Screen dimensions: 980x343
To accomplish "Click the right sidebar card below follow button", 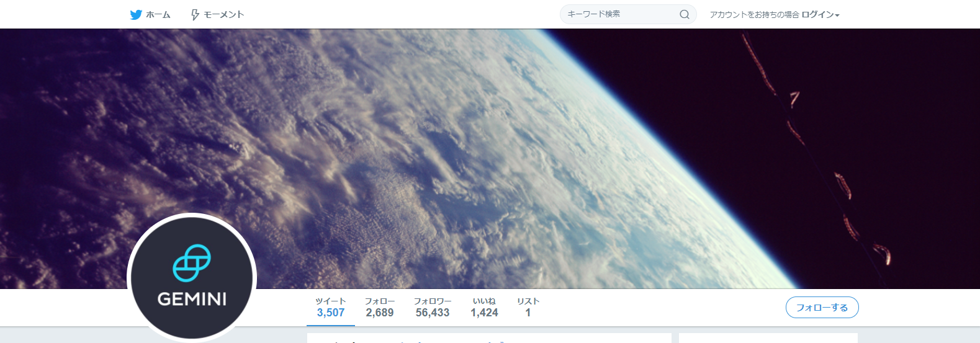I will click(x=768, y=339).
